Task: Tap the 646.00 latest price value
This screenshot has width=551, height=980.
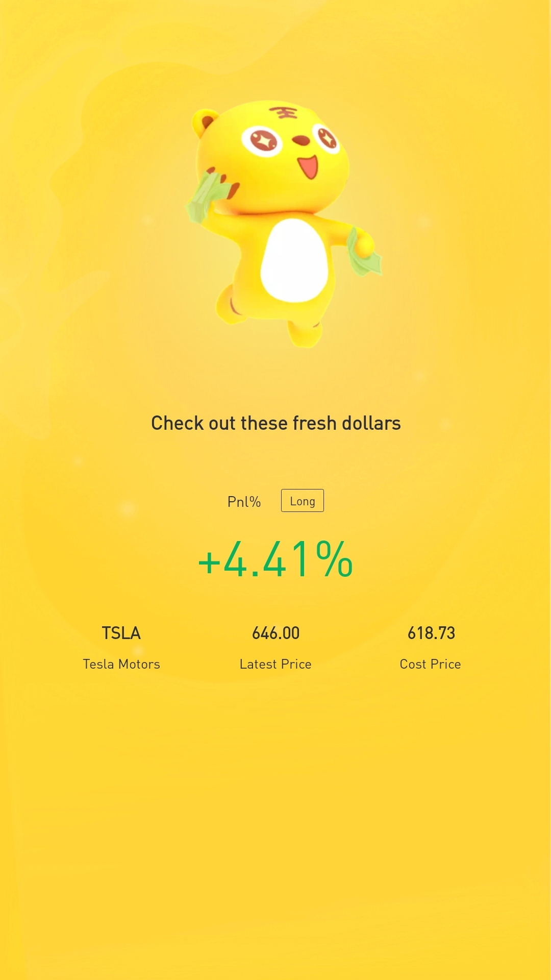Action: point(275,633)
